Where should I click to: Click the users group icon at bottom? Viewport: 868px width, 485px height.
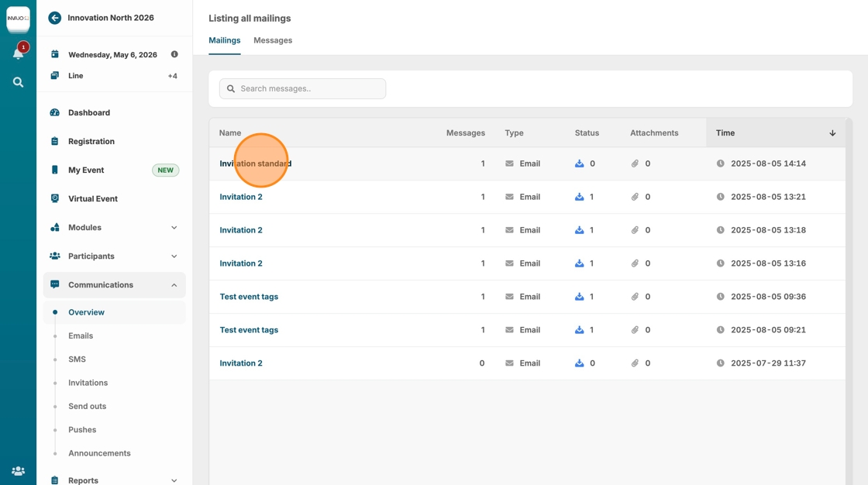click(x=19, y=471)
